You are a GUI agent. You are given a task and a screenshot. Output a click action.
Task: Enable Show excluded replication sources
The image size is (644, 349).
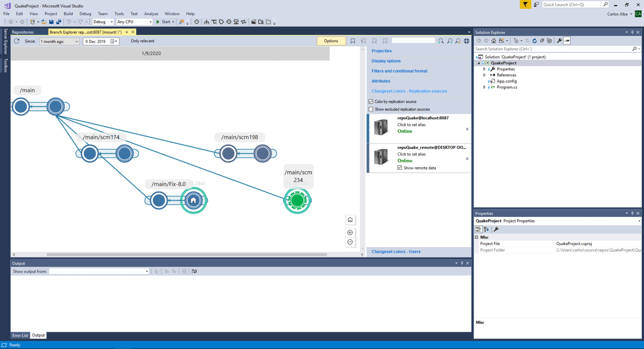[x=371, y=109]
